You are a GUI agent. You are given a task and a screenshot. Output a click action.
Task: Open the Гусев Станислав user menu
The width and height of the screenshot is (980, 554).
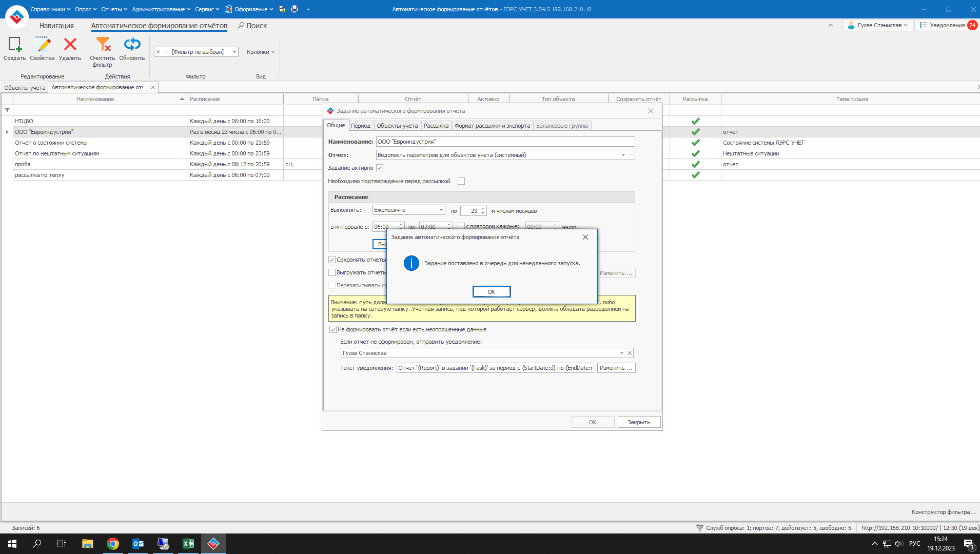[x=877, y=25]
